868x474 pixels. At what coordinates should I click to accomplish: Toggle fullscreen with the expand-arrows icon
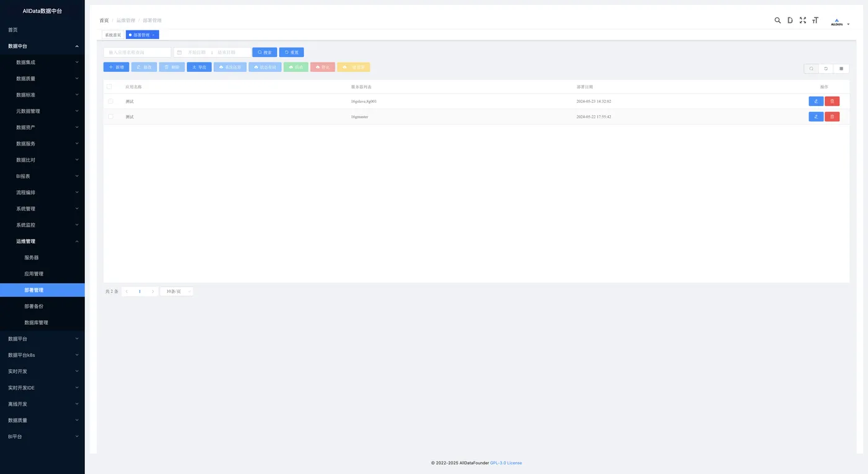pos(803,20)
